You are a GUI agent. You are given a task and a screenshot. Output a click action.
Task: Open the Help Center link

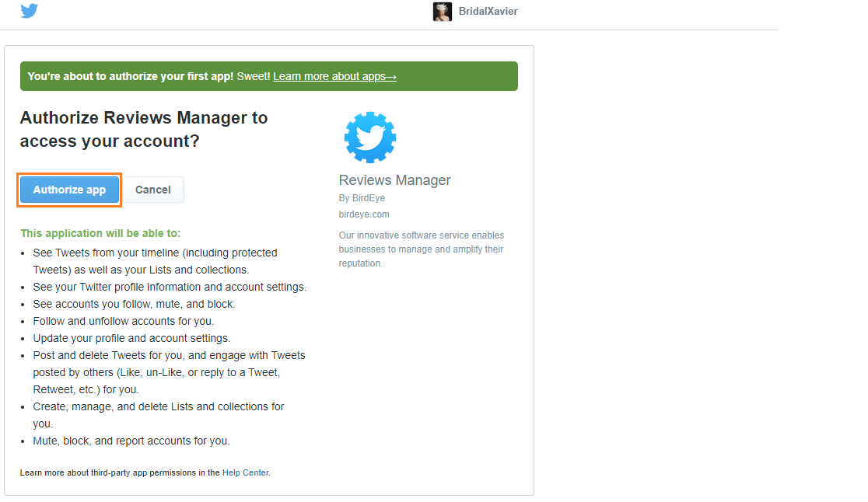(245, 472)
